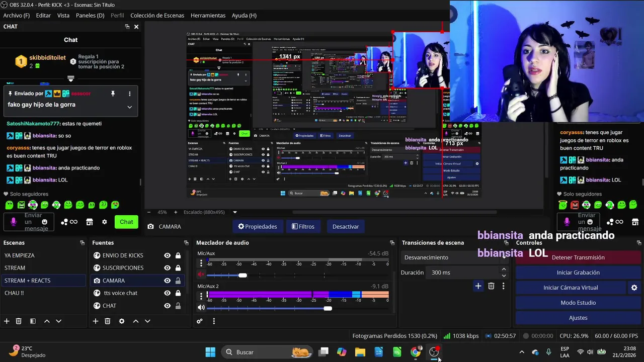Hide the ENVIO DE KICKS source
Screen dimensions: 644x362
[x=167, y=255]
